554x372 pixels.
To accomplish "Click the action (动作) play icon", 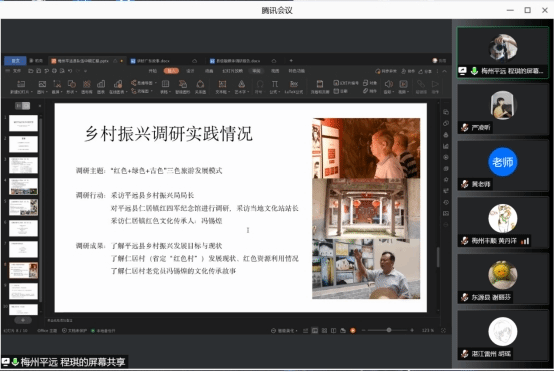I will 435,84.
